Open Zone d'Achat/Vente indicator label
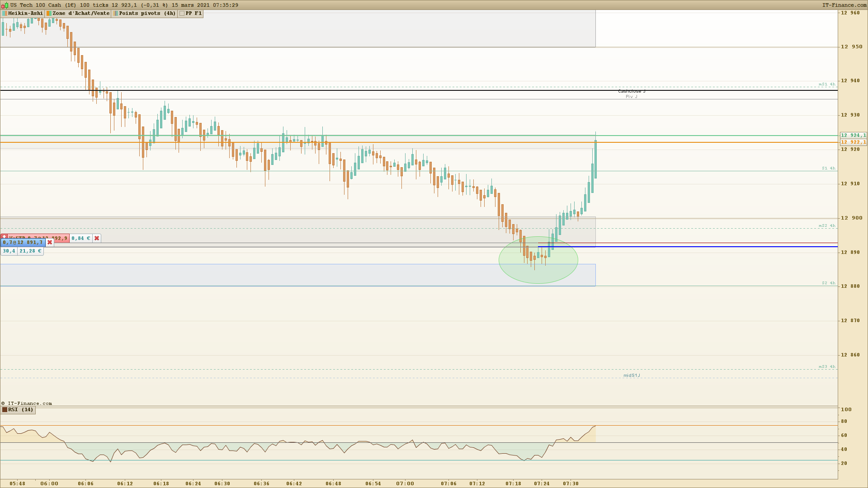Image resolution: width=868 pixels, height=488 pixels. point(80,14)
